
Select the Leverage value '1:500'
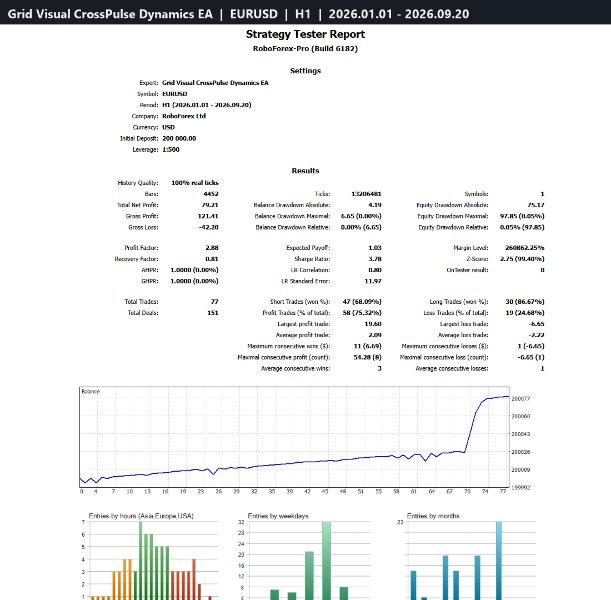171,150
